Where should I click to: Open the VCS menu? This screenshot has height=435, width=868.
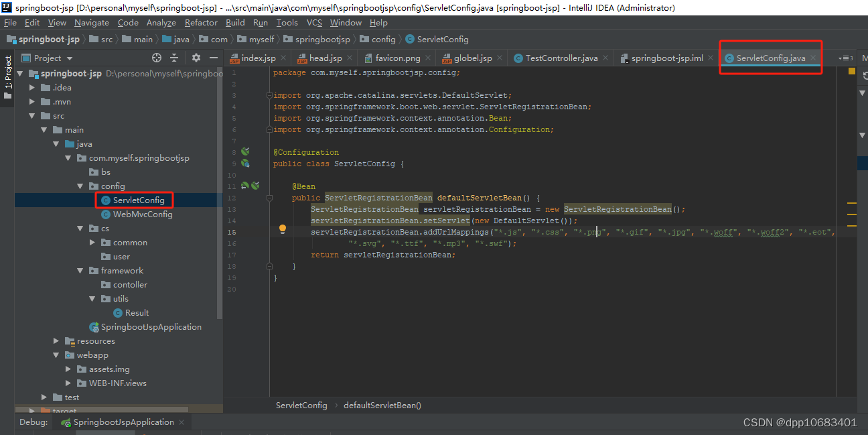314,22
